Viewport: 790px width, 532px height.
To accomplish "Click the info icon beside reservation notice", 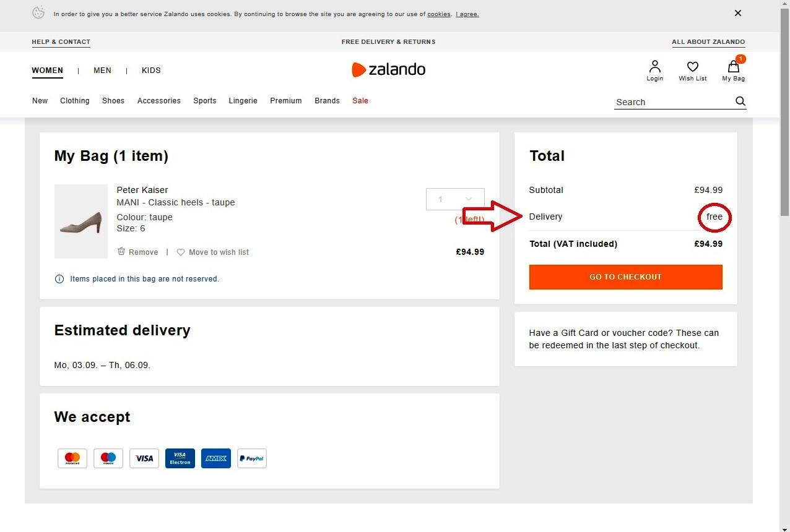I will 59,279.
